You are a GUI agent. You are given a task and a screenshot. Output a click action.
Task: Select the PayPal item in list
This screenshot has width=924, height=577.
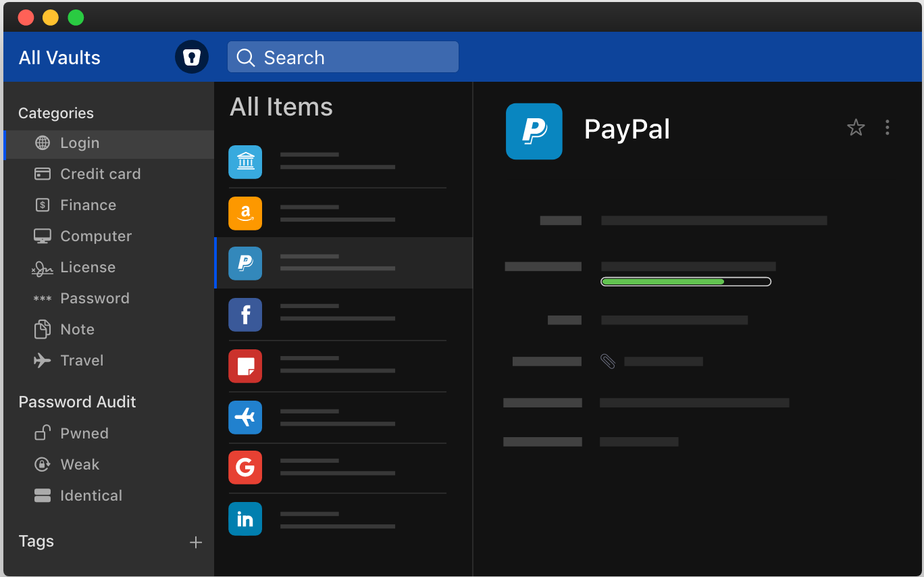[x=344, y=263]
